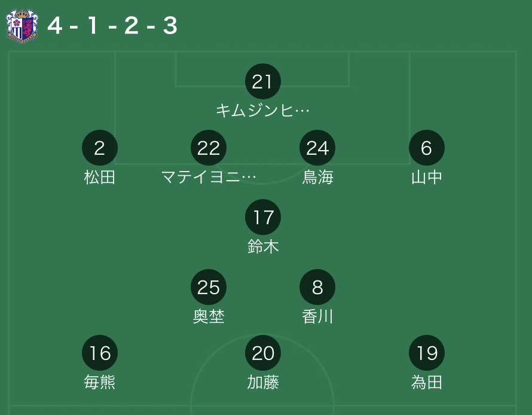Screen dimensions: 532x415
Task: Click the 鈴木 name label
Action: (263, 246)
